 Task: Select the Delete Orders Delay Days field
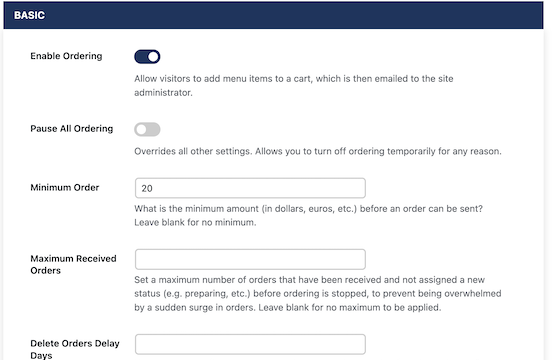point(250,344)
